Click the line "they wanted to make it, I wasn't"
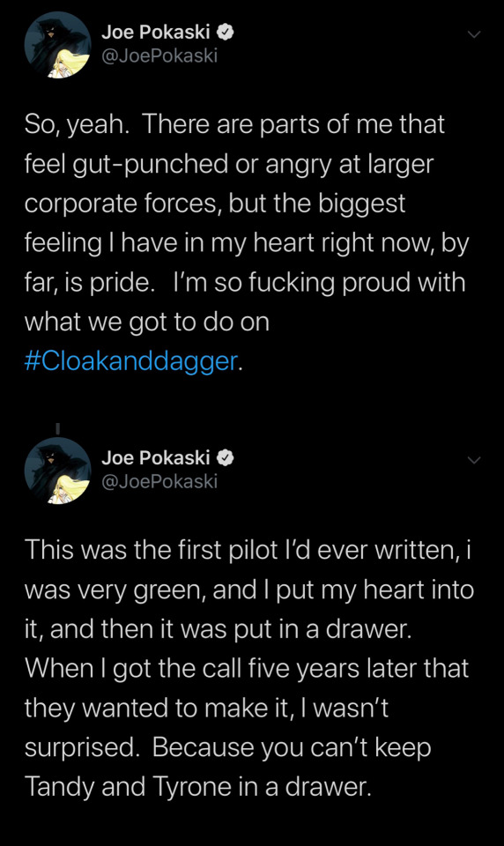Image resolution: width=504 pixels, height=846 pixels. coord(206,708)
